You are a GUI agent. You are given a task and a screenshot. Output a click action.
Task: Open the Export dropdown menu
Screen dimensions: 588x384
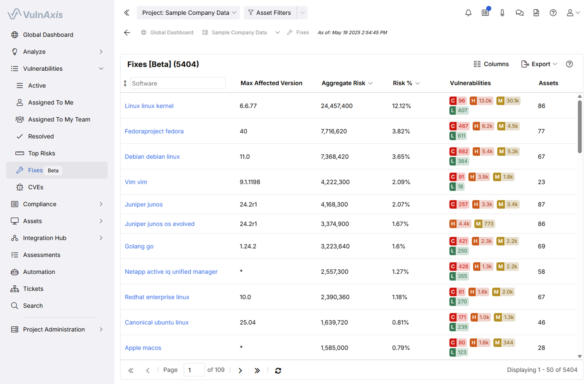tap(539, 64)
